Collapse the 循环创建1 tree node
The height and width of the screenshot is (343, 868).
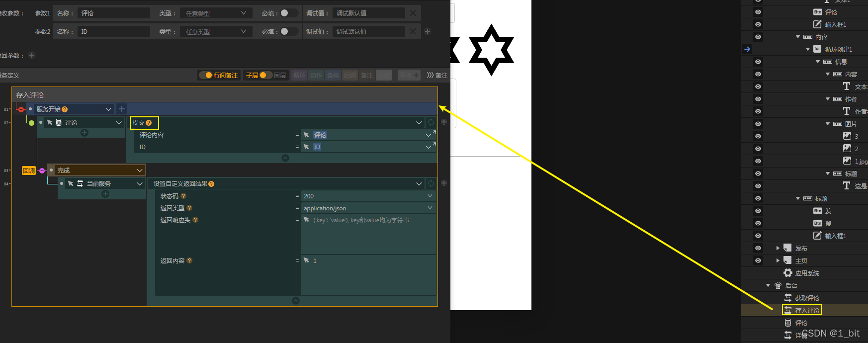[x=808, y=49]
